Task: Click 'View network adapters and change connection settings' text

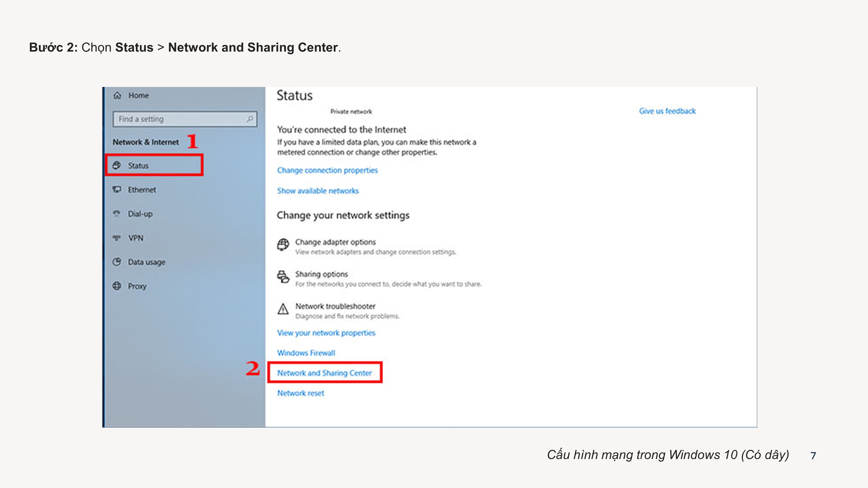Action: 376,252
